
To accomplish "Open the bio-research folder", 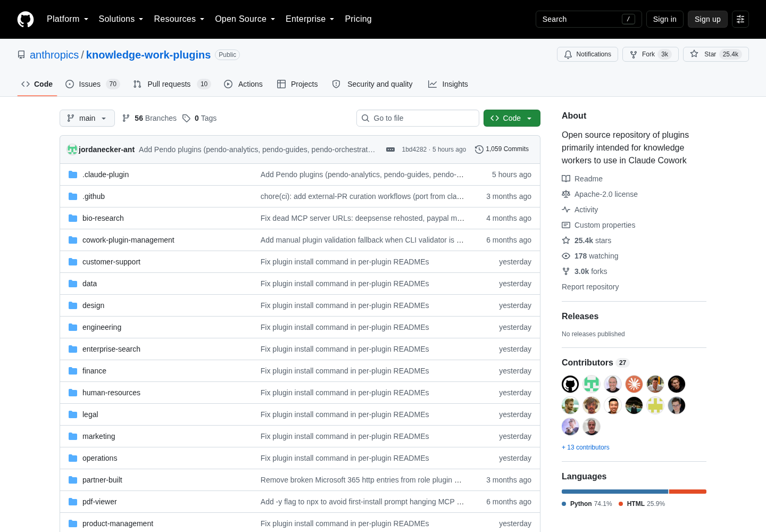I will [103, 218].
